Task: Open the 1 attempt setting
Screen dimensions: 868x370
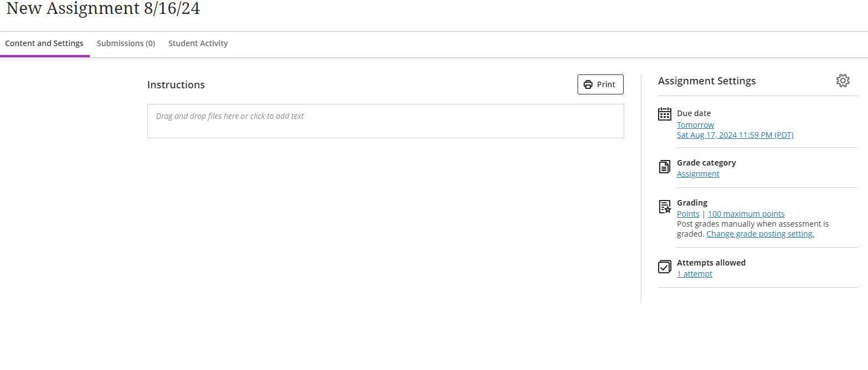Action: (x=694, y=273)
